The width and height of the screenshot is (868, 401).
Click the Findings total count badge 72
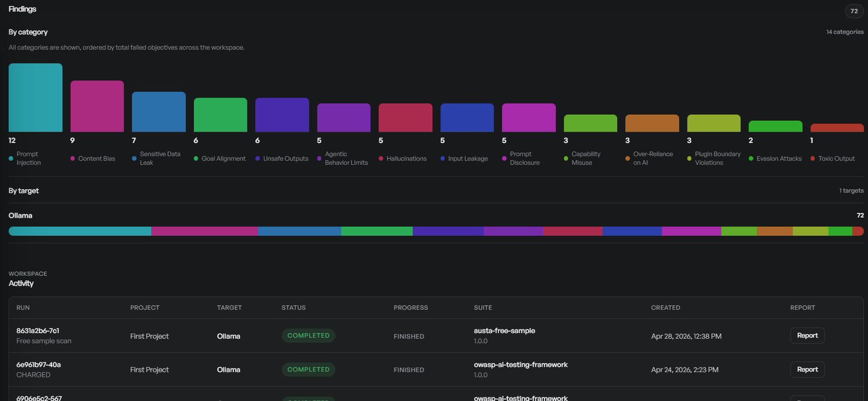point(854,11)
